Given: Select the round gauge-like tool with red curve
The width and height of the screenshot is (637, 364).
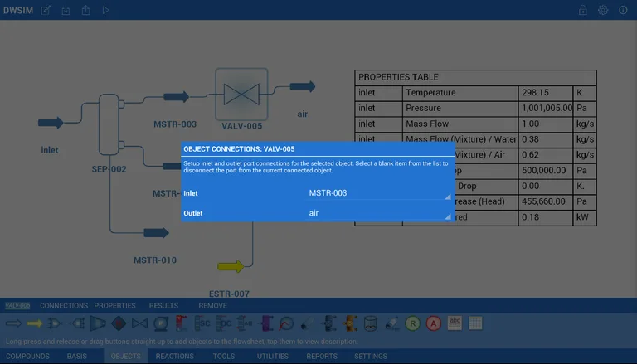Looking at the screenshot, I should [286, 323].
